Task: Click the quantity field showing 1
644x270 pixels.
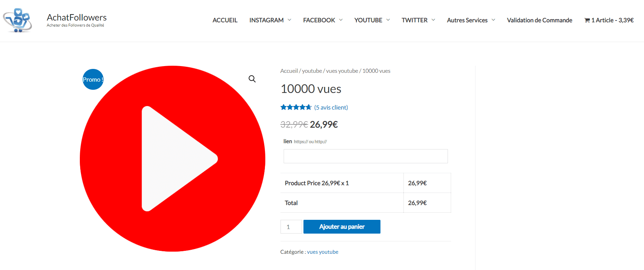Action: [x=291, y=227]
